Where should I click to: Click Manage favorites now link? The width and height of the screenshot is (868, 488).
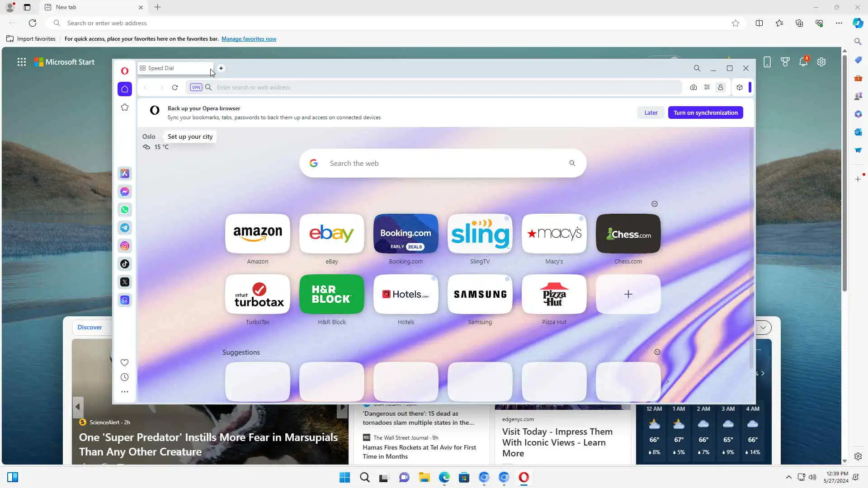coord(249,39)
